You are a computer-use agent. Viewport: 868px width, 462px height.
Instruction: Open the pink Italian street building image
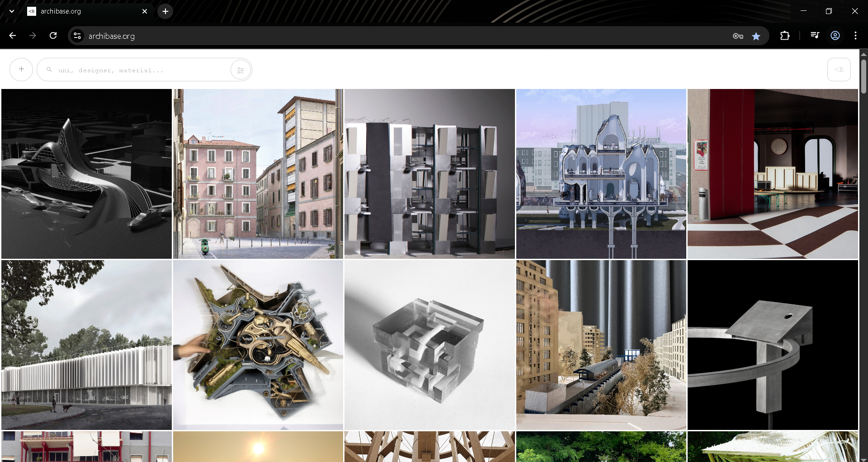(x=258, y=174)
